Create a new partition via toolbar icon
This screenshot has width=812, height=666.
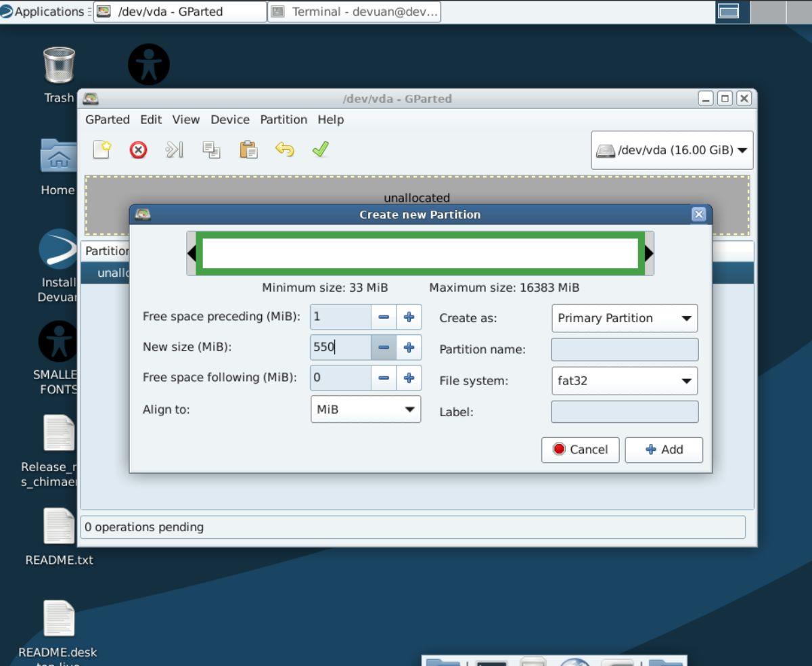pos(101,149)
